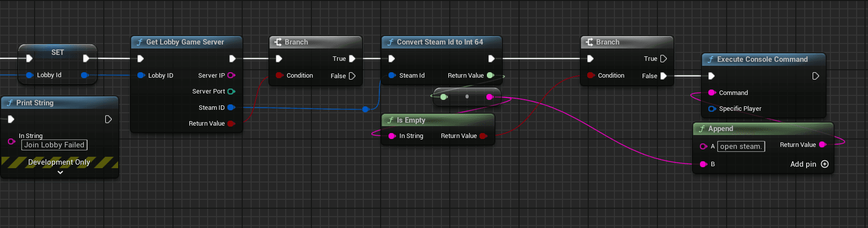868x228 pixels.
Task: Click the Steam ID blue output pin
Action: click(231, 107)
